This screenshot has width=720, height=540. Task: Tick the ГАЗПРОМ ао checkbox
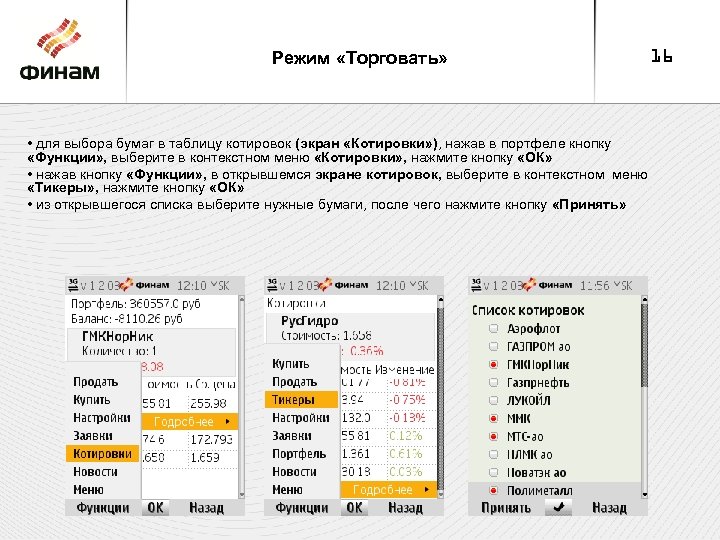(x=493, y=347)
